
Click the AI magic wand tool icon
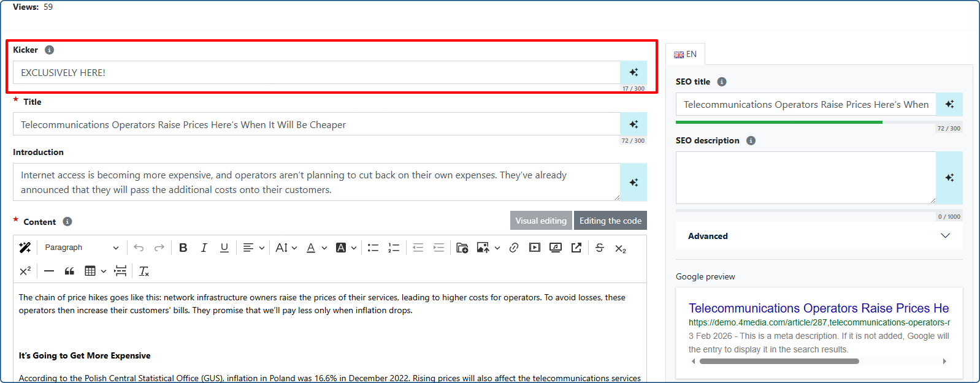(25, 248)
